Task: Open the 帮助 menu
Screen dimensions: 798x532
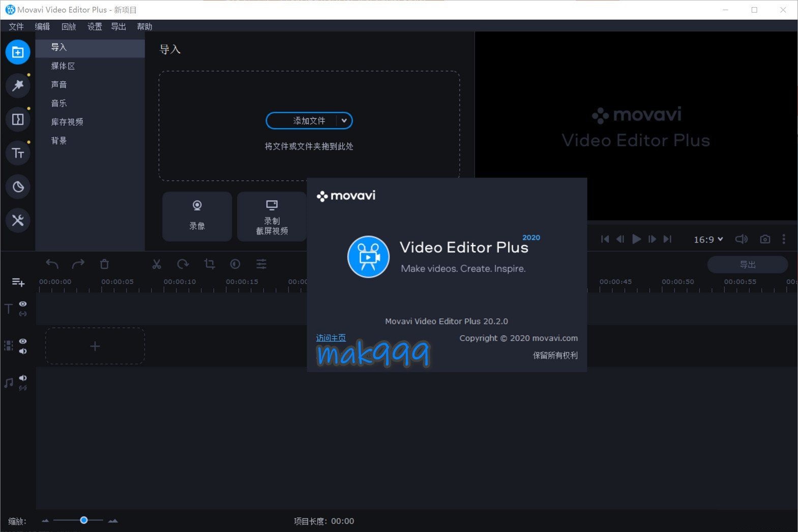Action: 144,26
